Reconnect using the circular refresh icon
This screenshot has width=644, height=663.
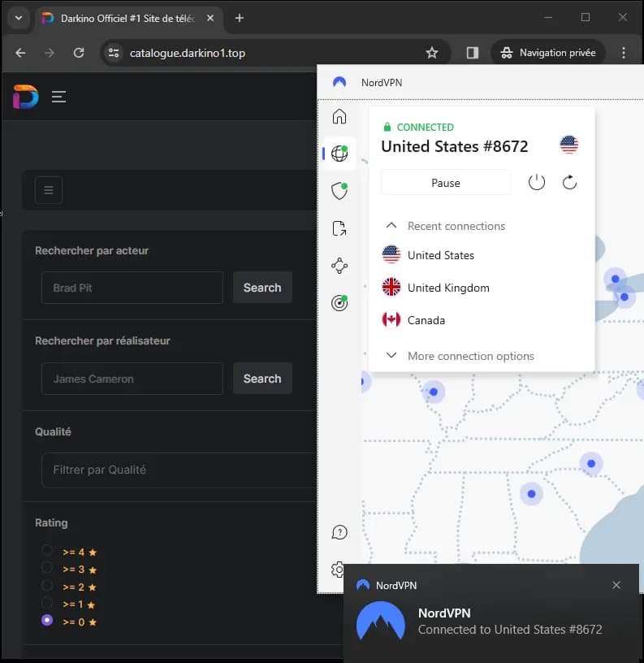(x=569, y=183)
